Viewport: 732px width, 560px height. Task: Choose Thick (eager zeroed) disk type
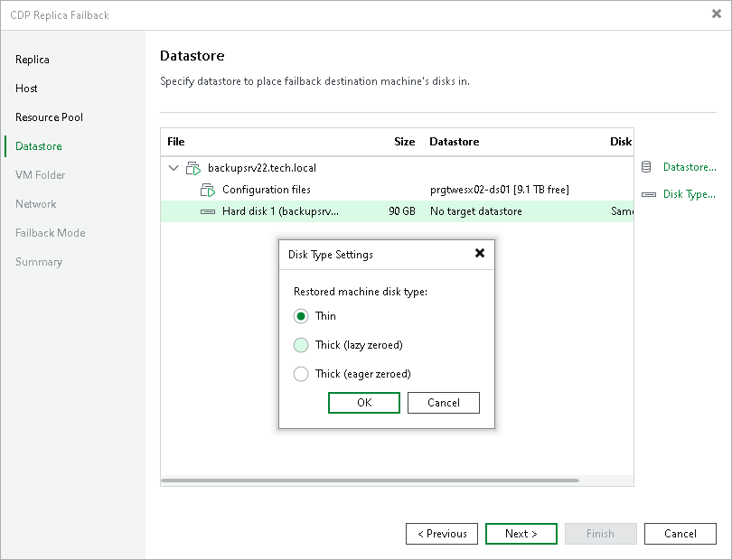point(301,373)
